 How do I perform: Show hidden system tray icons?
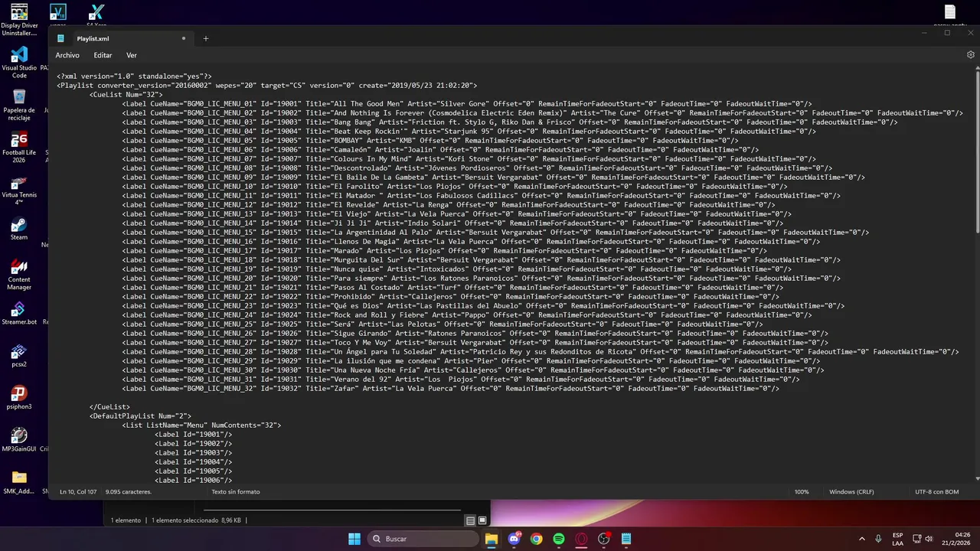coord(861,539)
